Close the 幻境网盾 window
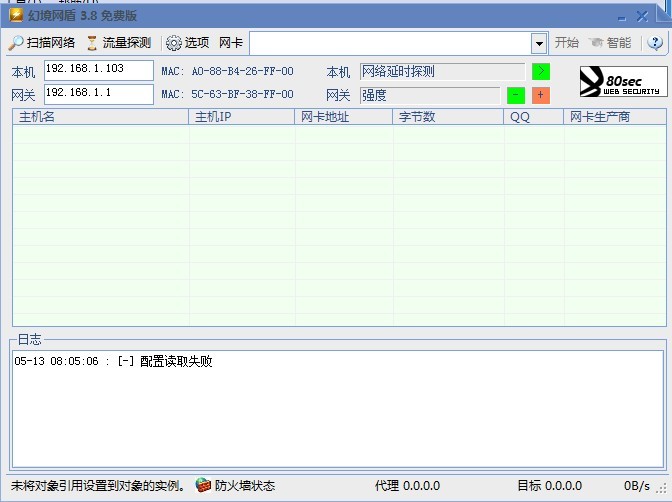Viewport: 672px width, 502px height. [642, 17]
